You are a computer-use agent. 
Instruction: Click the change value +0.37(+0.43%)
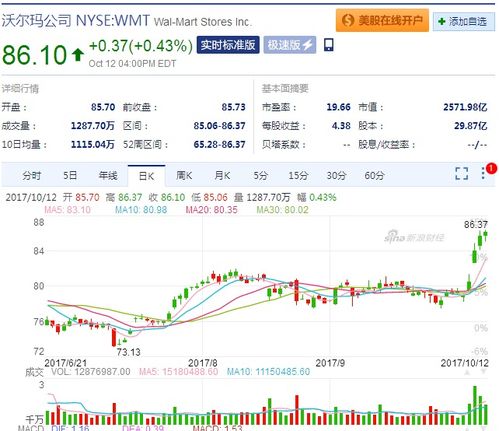(x=141, y=46)
